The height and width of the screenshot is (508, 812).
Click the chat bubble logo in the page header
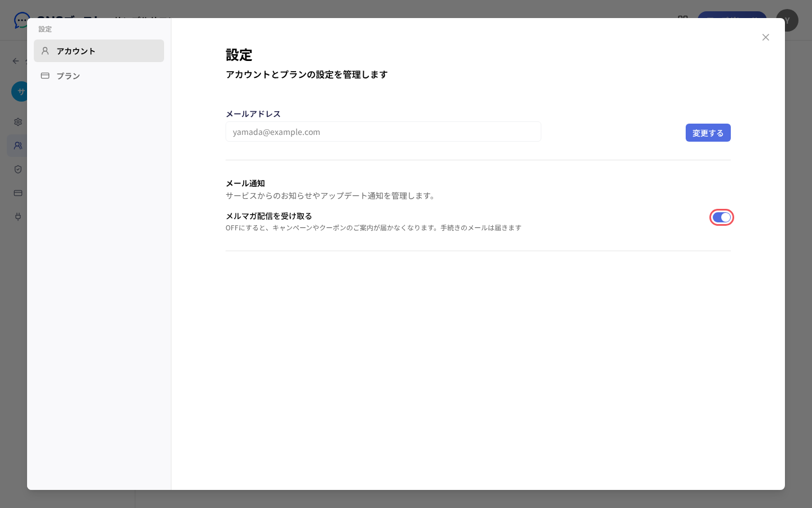[21, 20]
